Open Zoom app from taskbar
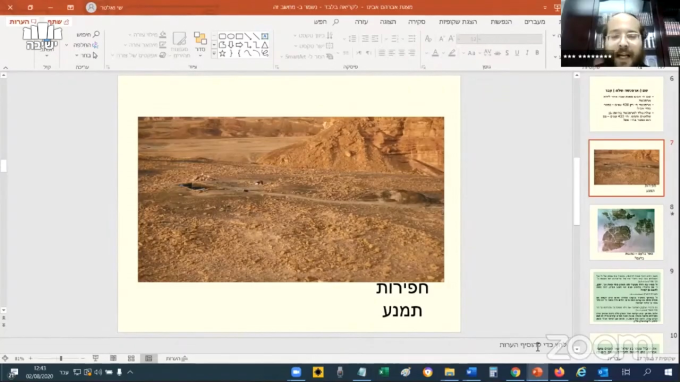Screen dimensions: 680x382 [x=296, y=372]
